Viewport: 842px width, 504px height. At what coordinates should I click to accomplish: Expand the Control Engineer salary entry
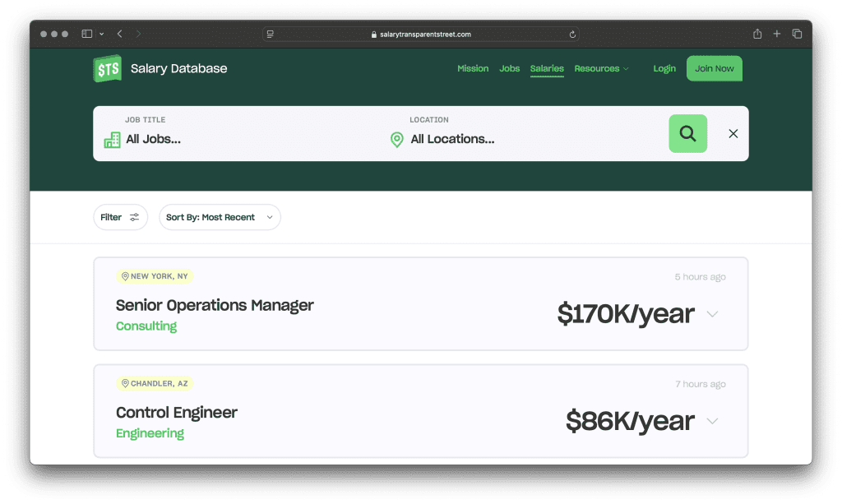point(712,421)
